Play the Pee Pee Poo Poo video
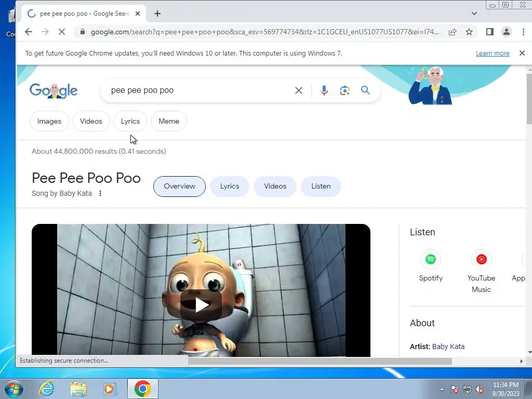The height and width of the screenshot is (399, 532). [201, 304]
